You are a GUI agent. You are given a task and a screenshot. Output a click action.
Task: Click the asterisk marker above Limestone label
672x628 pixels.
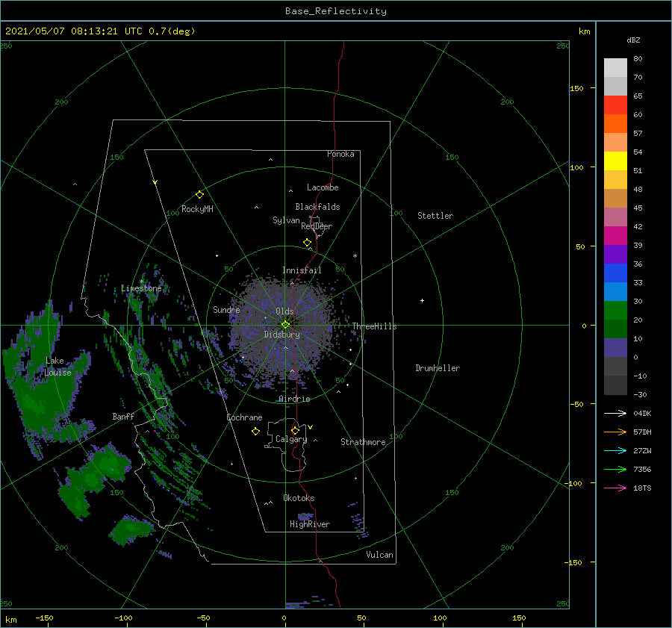(x=141, y=282)
